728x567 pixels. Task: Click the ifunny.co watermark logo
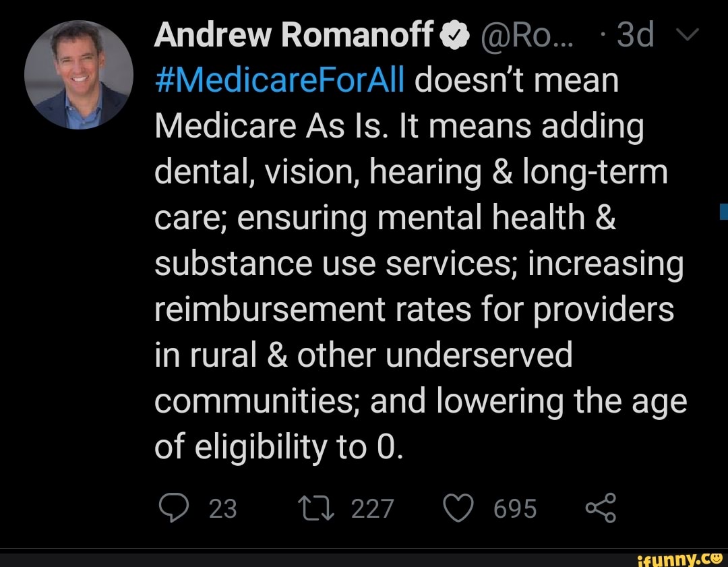(x=681, y=559)
